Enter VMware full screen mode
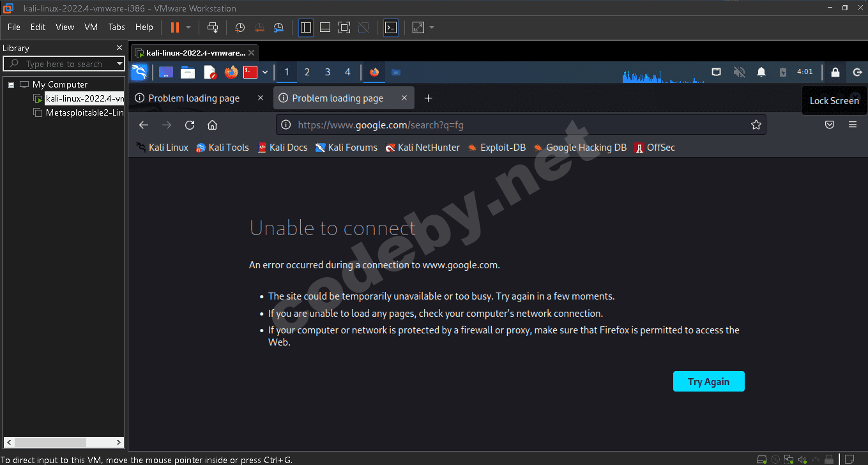The width and height of the screenshot is (868, 465). tap(344, 27)
